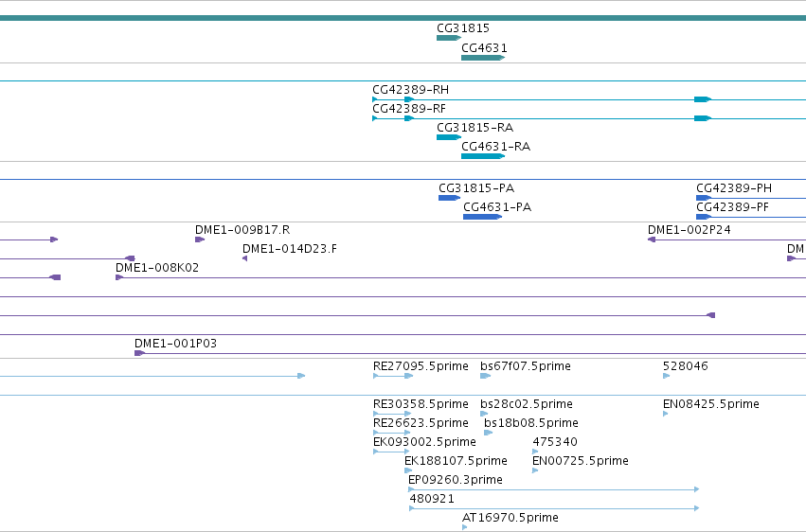Click EST EK093002.5prime
This screenshot has height=532, width=806.
[424, 443]
